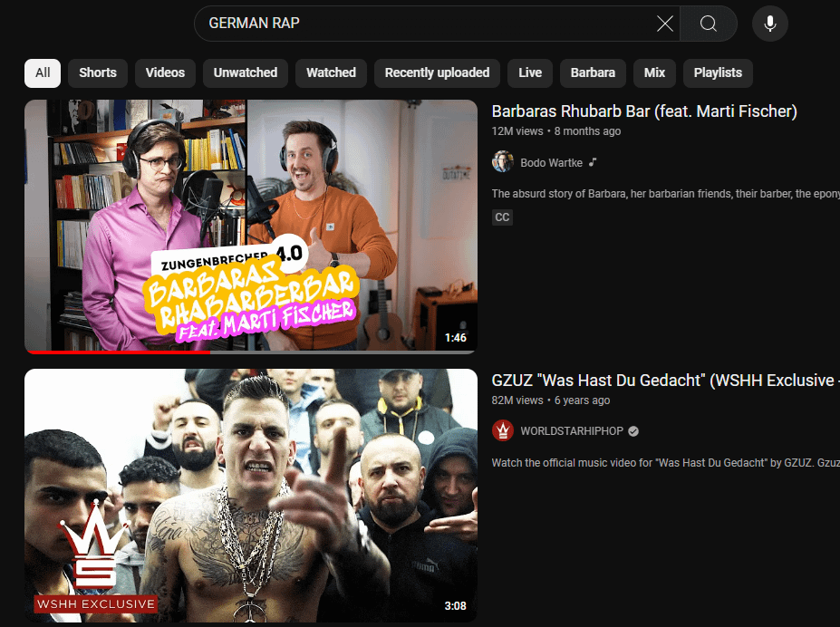The height and width of the screenshot is (627, 840).
Task: Click the 12M views 8 months ago text
Action: coord(556,131)
